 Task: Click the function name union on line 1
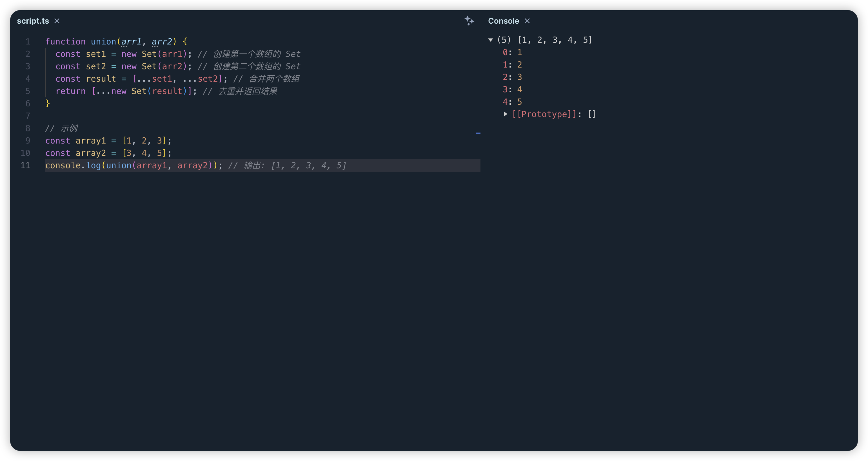coord(103,42)
